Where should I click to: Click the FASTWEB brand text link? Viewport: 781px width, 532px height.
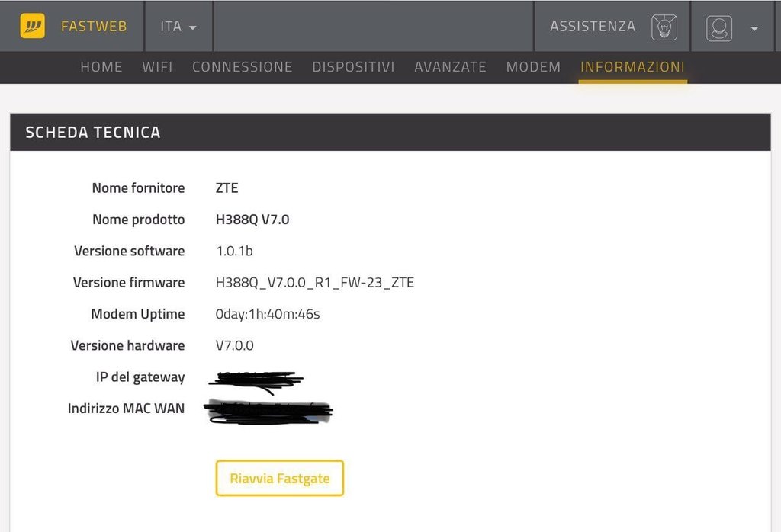click(x=94, y=26)
